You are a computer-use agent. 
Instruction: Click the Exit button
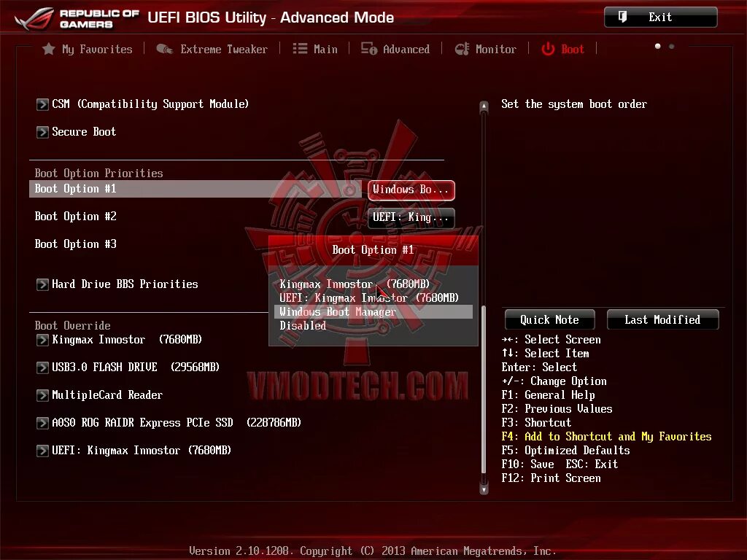point(660,17)
